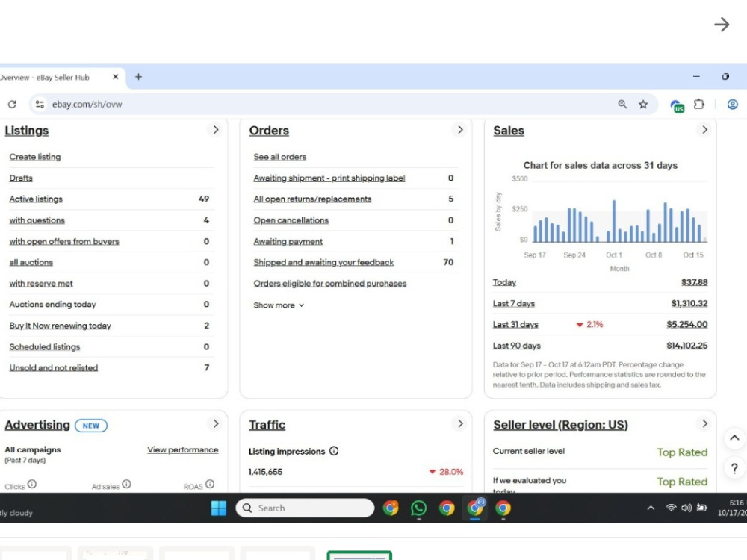This screenshot has height=560, width=747.
Task: Click the Ad sales info icon
Action: [x=126, y=484]
